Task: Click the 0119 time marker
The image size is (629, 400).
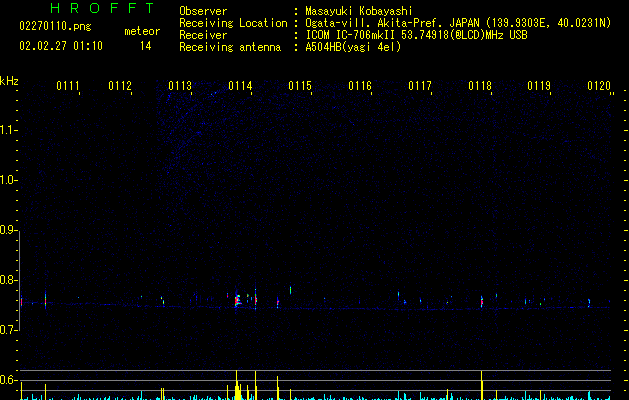Action: (x=539, y=86)
